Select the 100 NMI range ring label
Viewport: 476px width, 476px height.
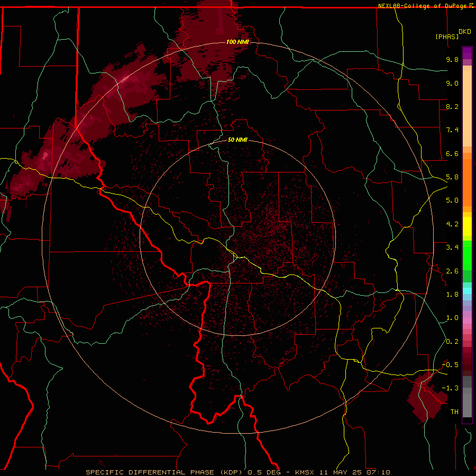(x=237, y=42)
